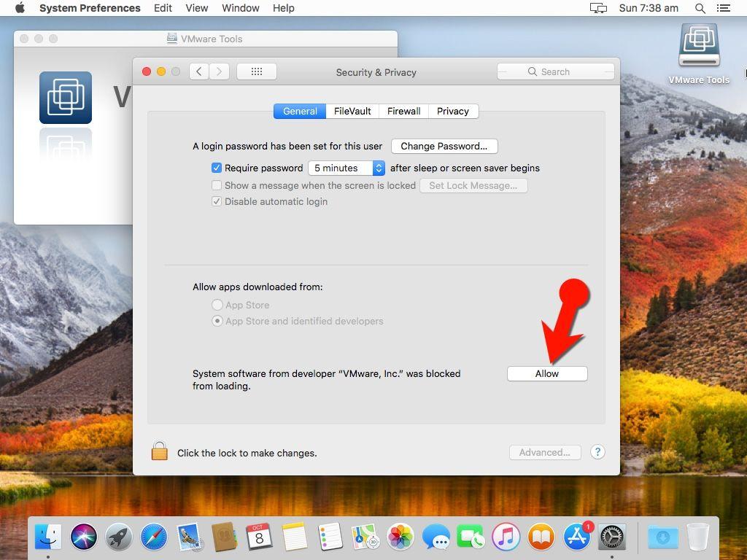
Task: Open the Apple menu
Action: coord(20,8)
